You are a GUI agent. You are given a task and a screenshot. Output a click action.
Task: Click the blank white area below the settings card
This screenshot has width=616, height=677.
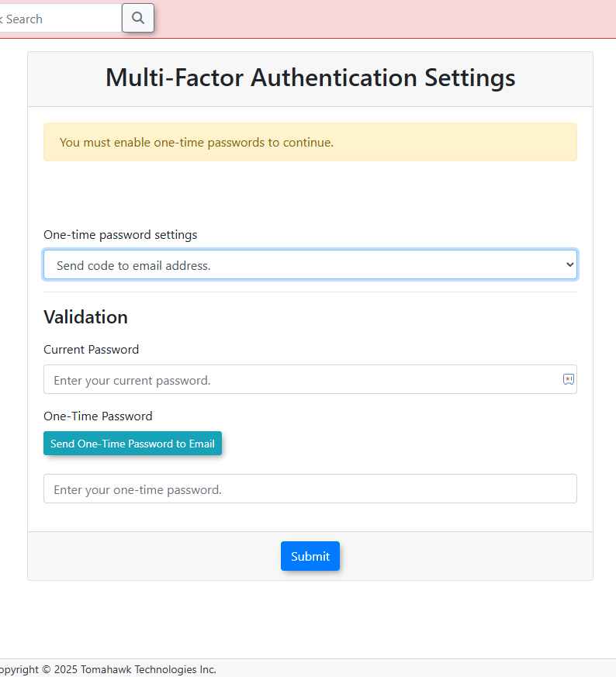pos(310,620)
